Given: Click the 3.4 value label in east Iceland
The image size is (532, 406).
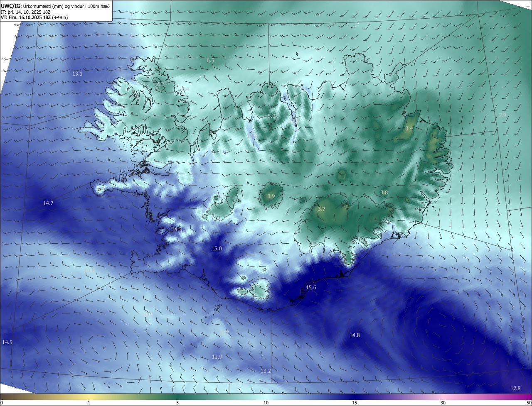Looking at the screenshot, I should click(409, 128).
